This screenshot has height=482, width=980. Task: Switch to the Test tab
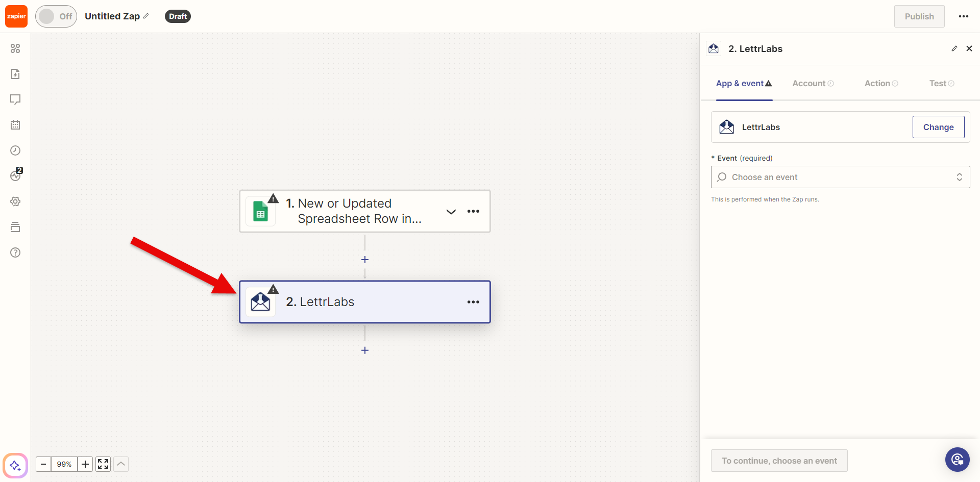point(942,83)
